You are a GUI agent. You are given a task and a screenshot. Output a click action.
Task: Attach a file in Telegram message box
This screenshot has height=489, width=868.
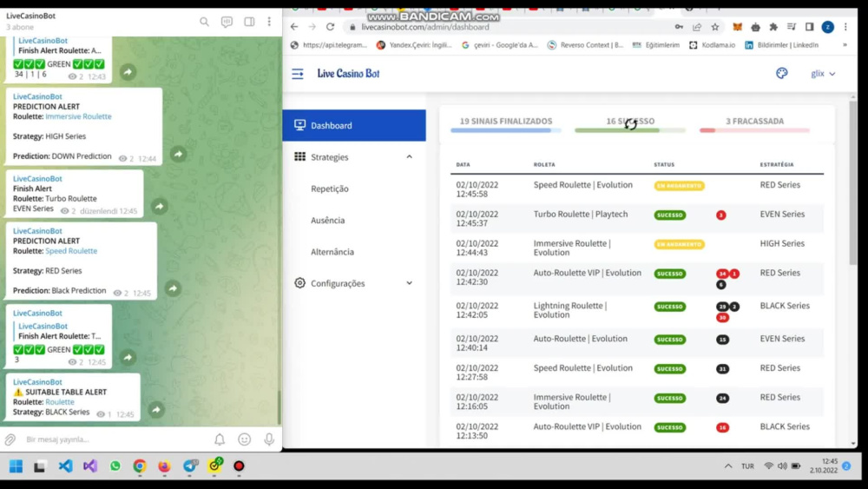click(10, 439)
